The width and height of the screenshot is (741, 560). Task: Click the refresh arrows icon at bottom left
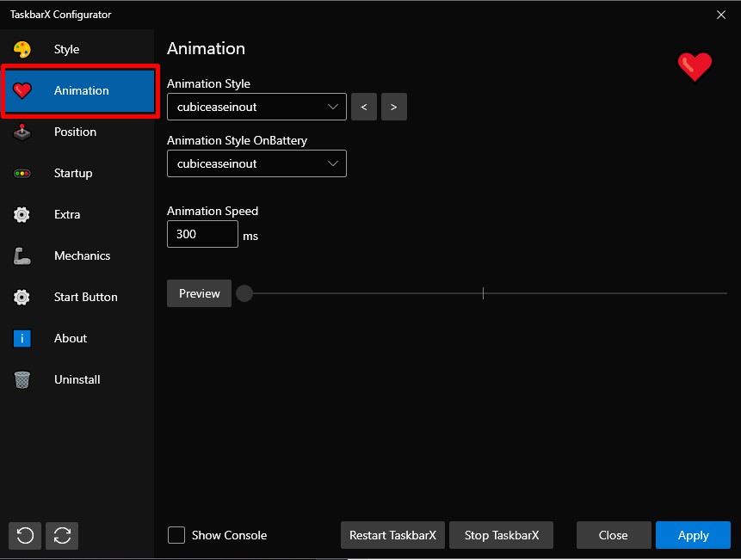61,535
